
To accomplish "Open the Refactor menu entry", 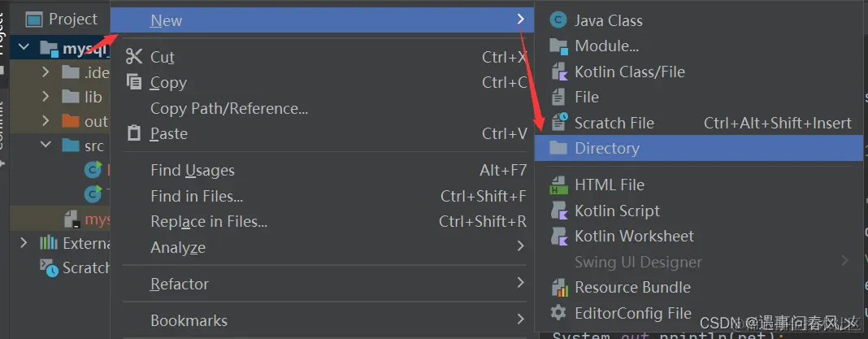I will click(x=322, y=284).
